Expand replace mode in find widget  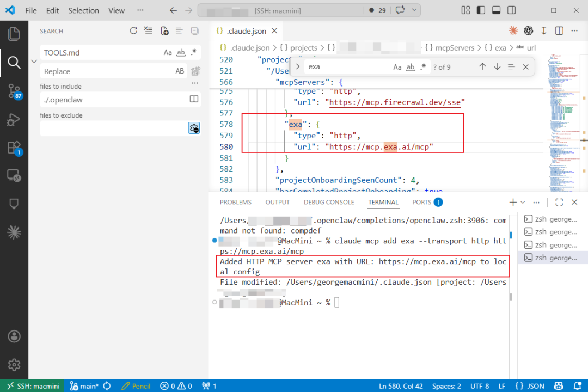[x=298, y=67]
